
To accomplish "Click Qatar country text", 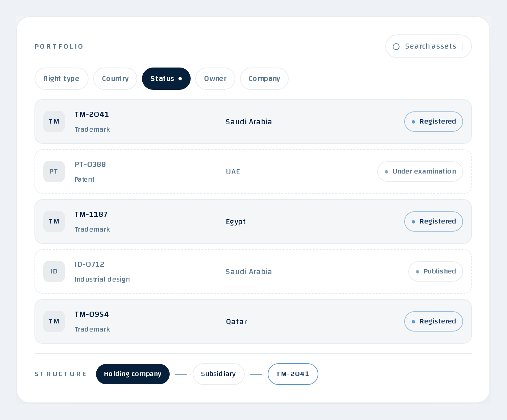I will pyautogui.click(x=236, y=321).
